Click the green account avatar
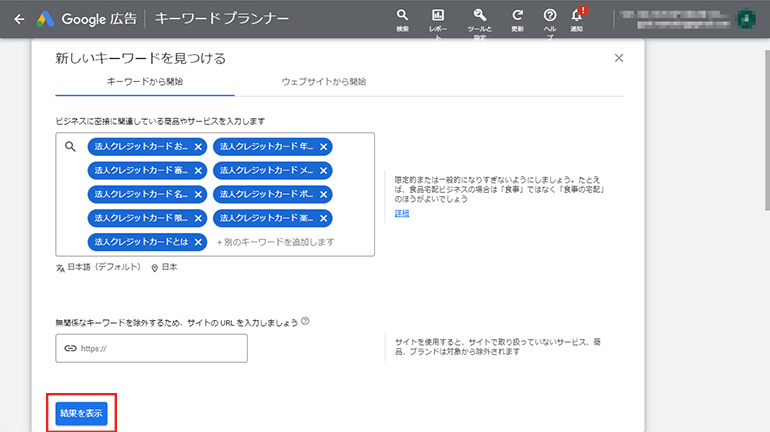This screenshot has height=432, width=770. (x=746, y=18)
